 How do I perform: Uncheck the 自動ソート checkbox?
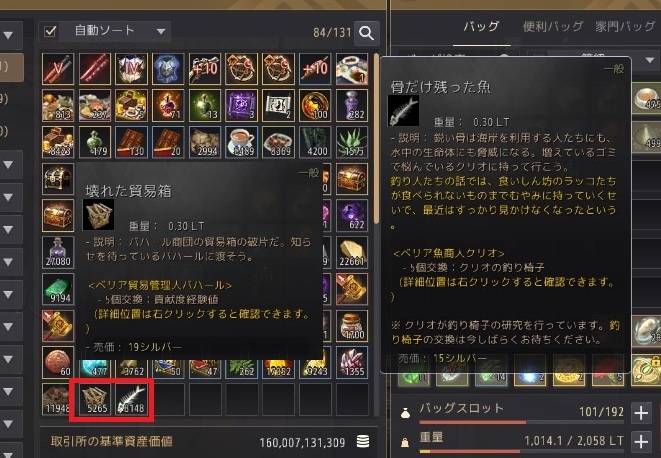(50, 31)
